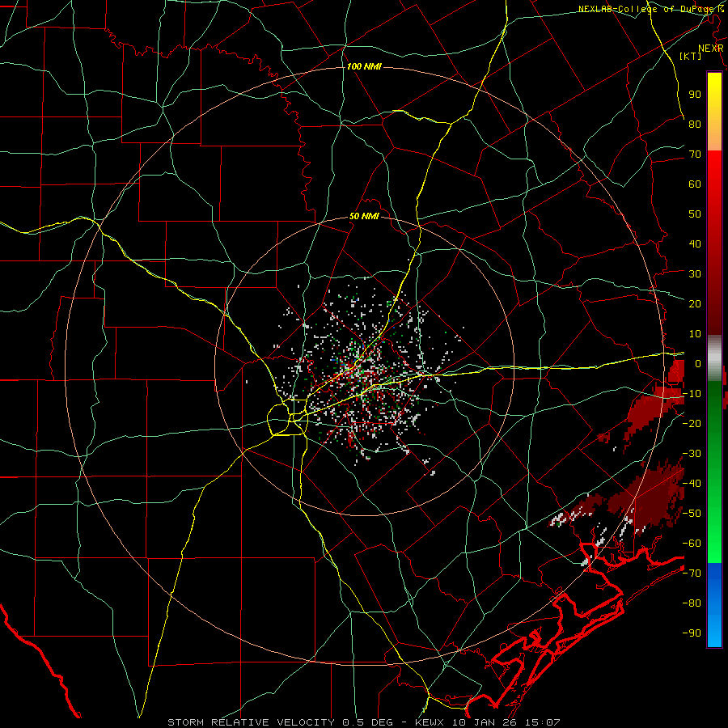This screenshot has width=728, height=728.
Task: Click the [KT] units label
Action: [691, 56]
